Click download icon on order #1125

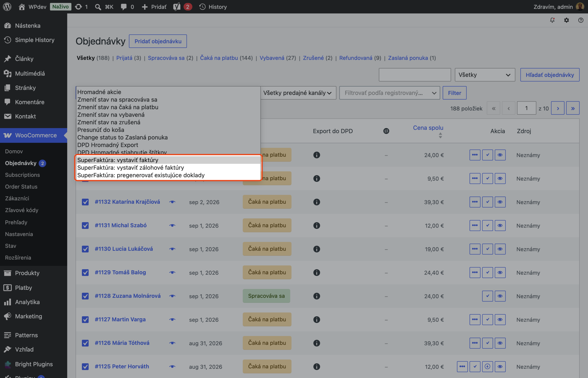[487, 367]
